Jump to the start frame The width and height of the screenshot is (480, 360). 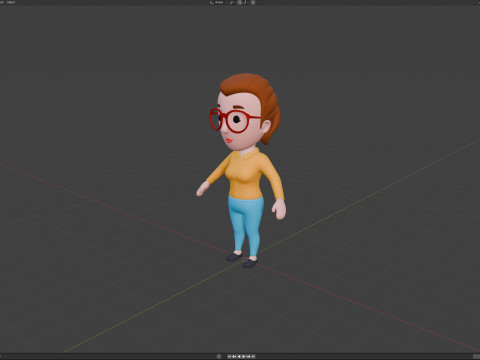pos(229,356)
